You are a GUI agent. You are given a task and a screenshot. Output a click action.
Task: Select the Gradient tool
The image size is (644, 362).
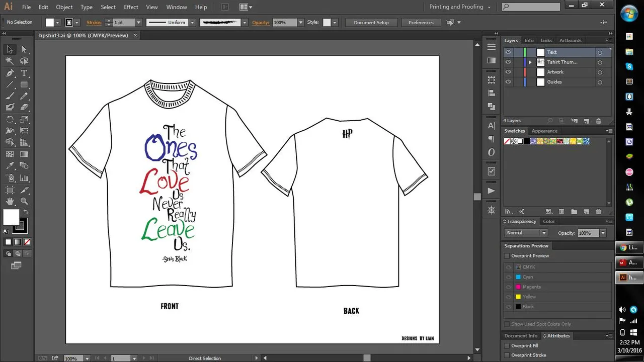pos(24,154)
